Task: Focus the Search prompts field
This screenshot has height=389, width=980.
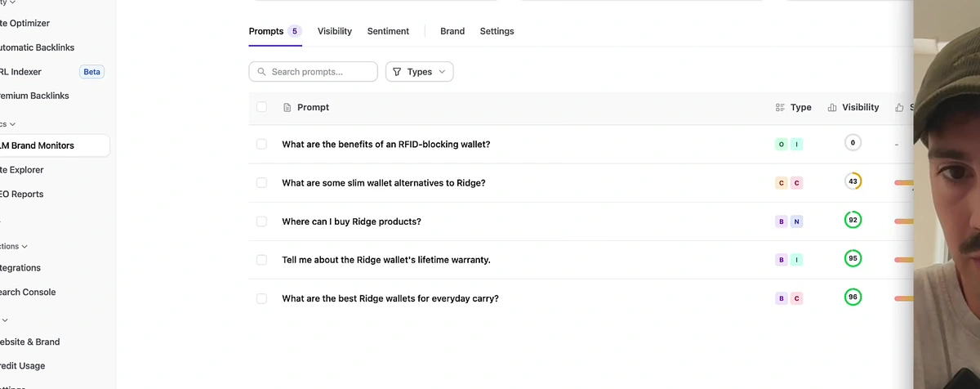Action: 314,72
